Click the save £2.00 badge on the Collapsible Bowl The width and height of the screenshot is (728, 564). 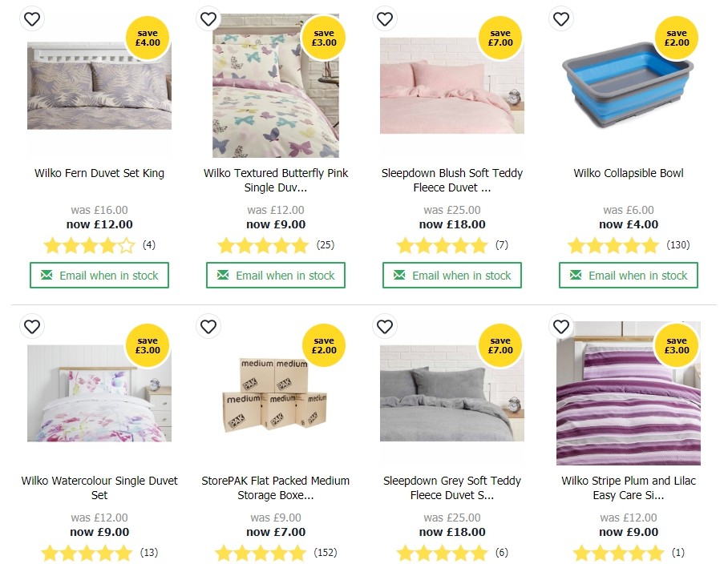[x=677, y=37]
